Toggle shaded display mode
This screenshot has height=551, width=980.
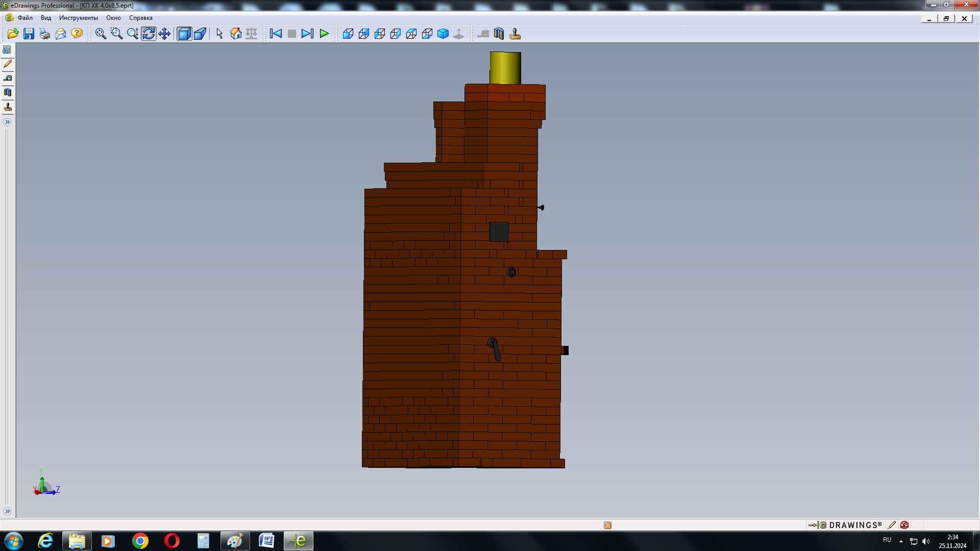(x=184, y=34)
